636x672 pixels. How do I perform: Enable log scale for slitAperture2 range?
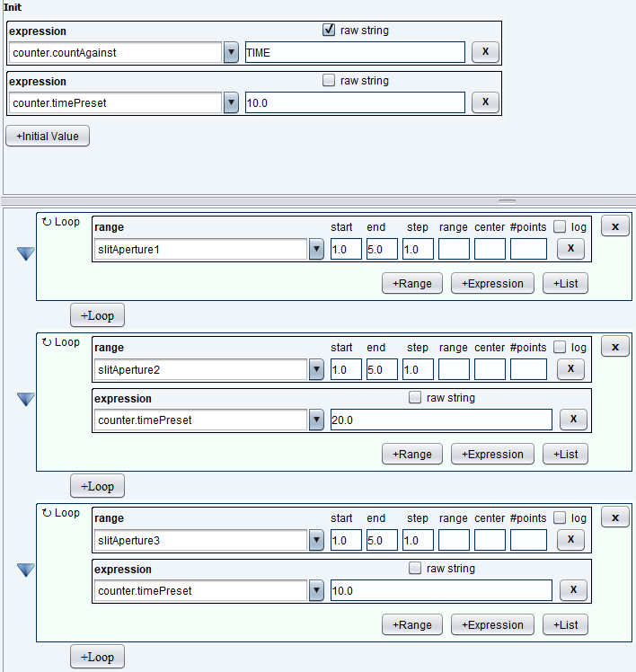(560, 347)
